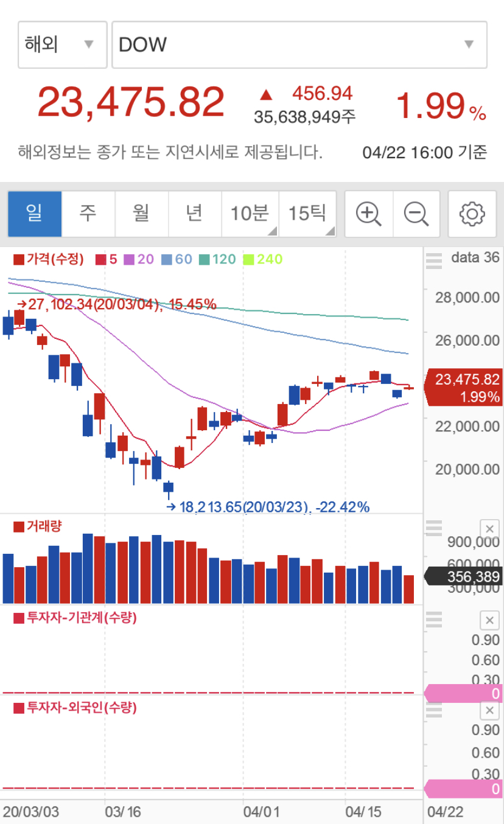The width and height of the screenshot is (504, 824).
Task: Toggle the 투자자-외국인(수량) legend
Action: coord(75,708)
